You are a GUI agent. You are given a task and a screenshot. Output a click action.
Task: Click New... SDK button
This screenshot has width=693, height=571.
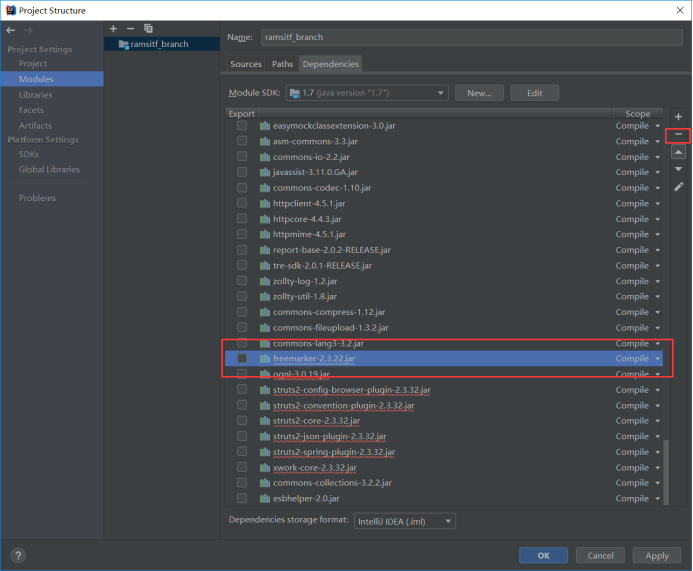(x=479, y=93)
